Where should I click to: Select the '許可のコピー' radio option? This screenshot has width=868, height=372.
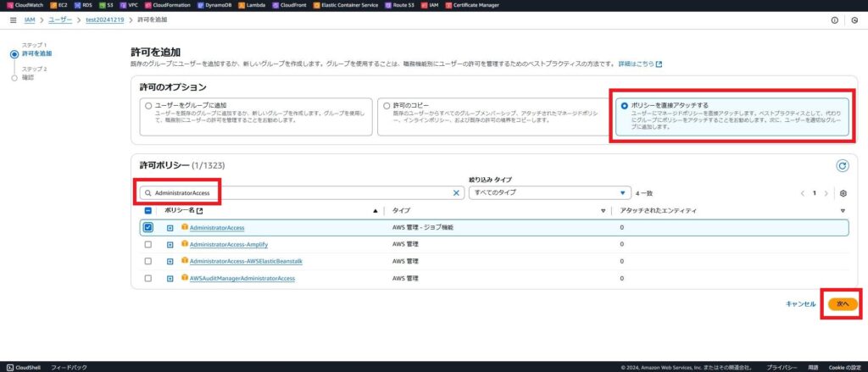tap(387, 106)
